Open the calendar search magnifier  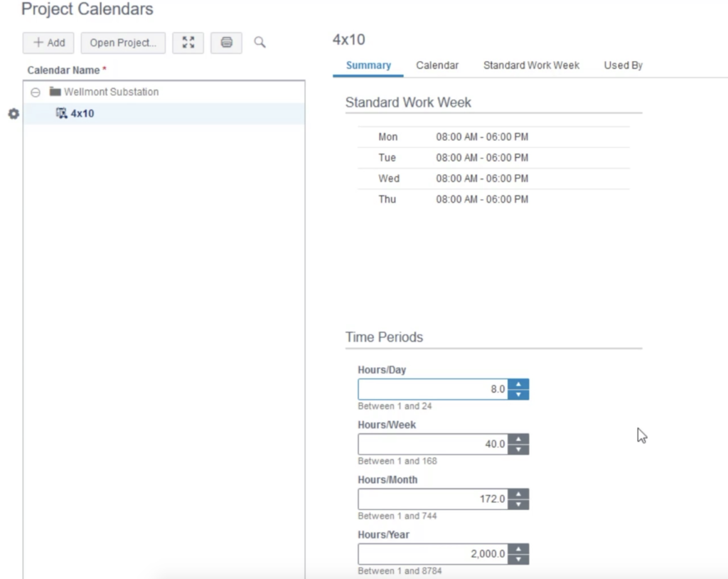259,43
